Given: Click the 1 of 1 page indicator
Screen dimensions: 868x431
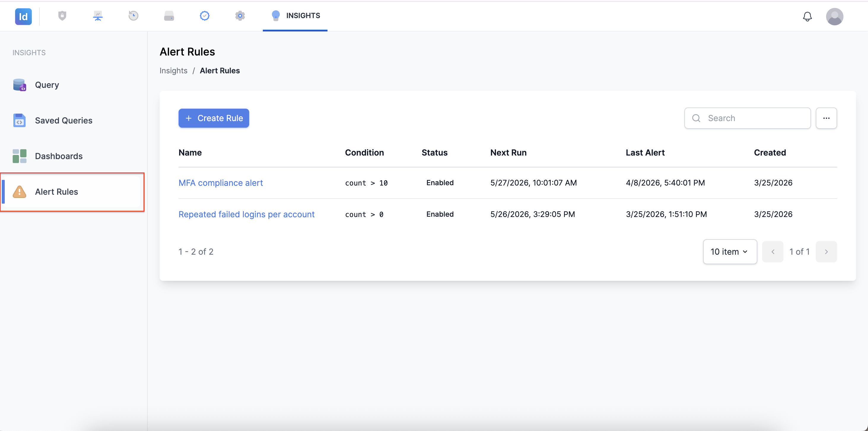Looking at the screenshot, I should tap(799, 252).
